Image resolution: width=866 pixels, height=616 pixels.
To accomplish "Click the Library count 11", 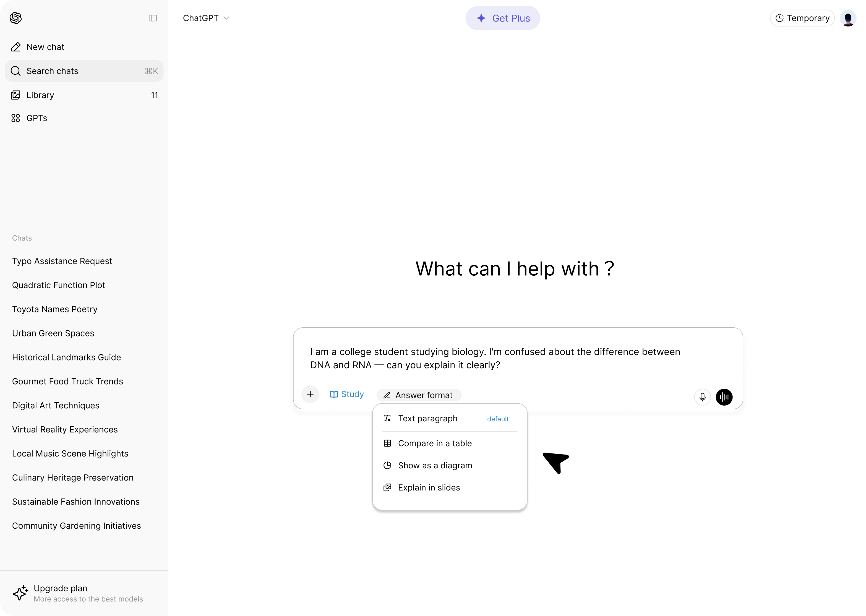I will (154, 95).
